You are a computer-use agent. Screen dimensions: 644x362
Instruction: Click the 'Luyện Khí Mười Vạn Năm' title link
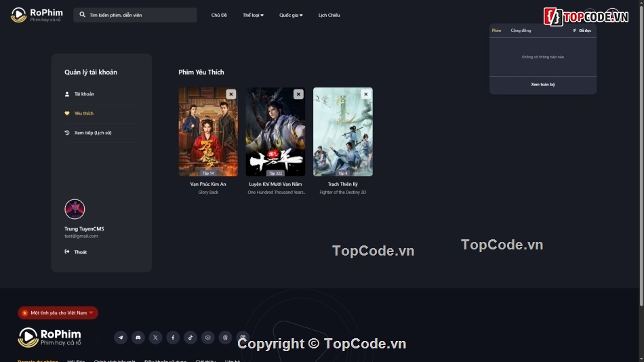pos(276,184)
